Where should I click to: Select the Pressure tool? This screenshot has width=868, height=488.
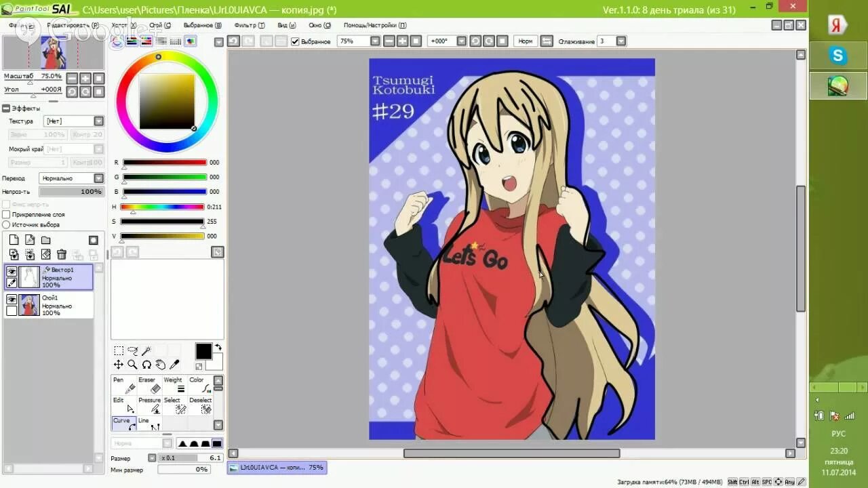[x=149, y=405]
